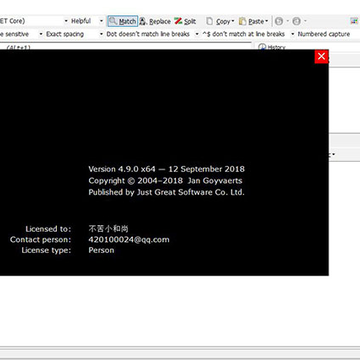Click the Back history round icon
Viewport: 360px width, 360px height.
(279, 21)
